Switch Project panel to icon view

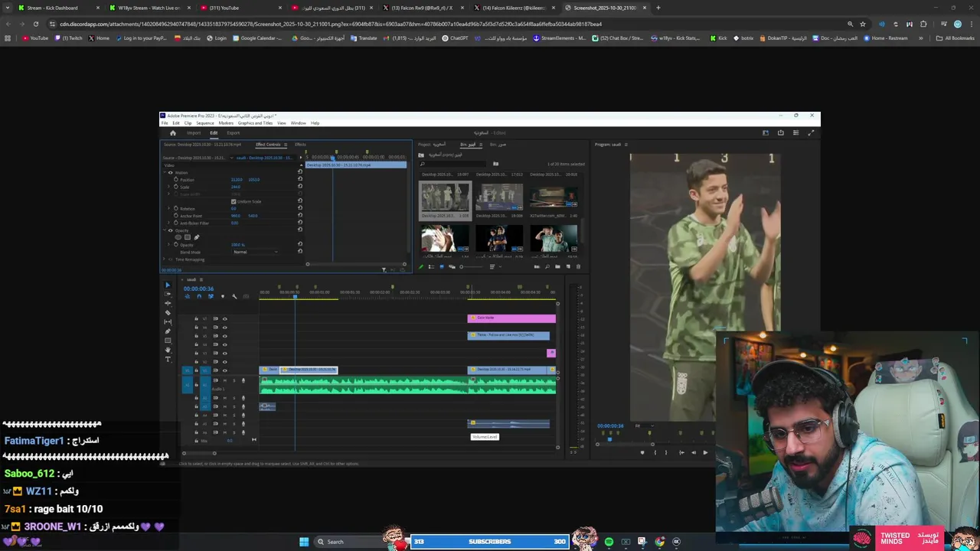point(442,266)
